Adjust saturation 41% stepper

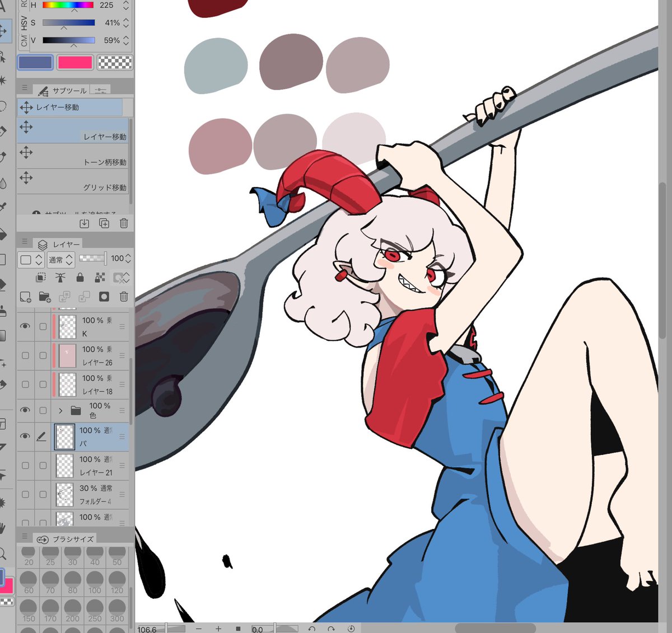(126, 23)
